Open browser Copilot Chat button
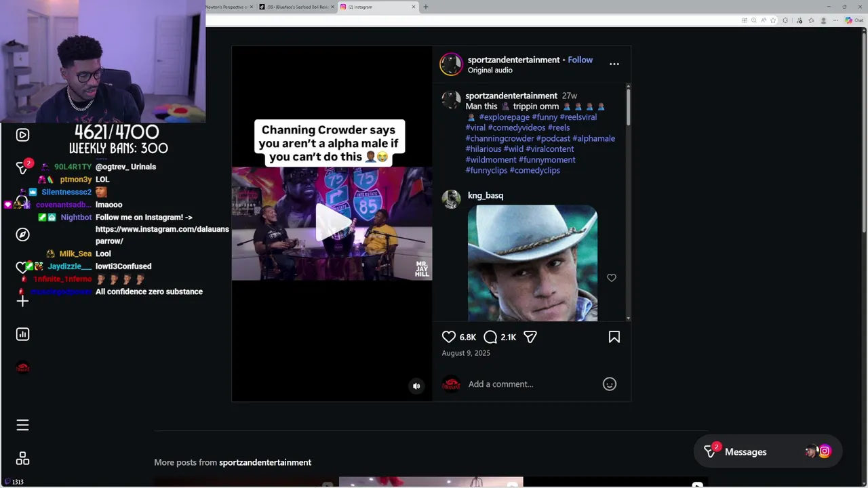This screenshot has height=488, width=868. pyautogui.click(x=854, y=20)
